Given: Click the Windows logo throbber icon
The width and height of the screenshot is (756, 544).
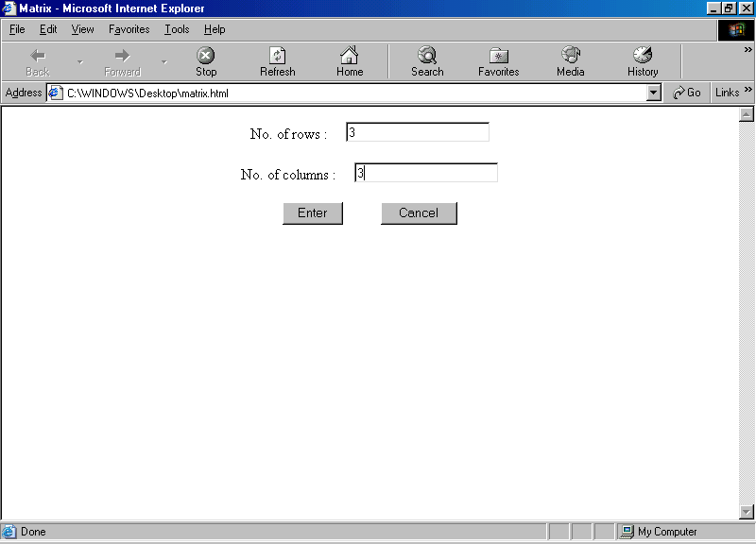Looking at the screenshot, I should [736, 30].
